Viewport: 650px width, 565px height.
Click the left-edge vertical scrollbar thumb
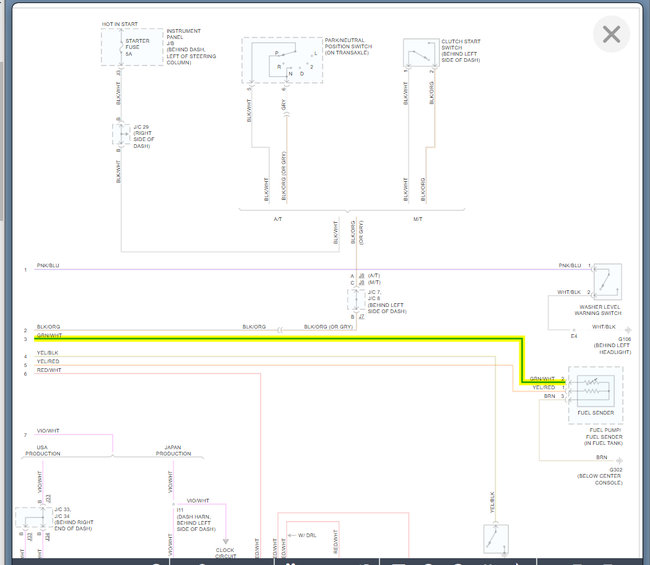[2, 141]
